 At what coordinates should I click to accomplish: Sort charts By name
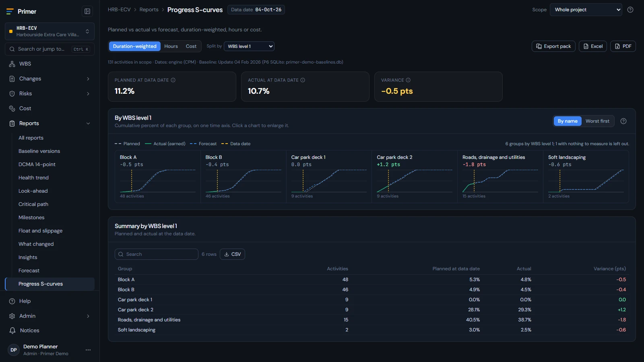tap(568, 121)
